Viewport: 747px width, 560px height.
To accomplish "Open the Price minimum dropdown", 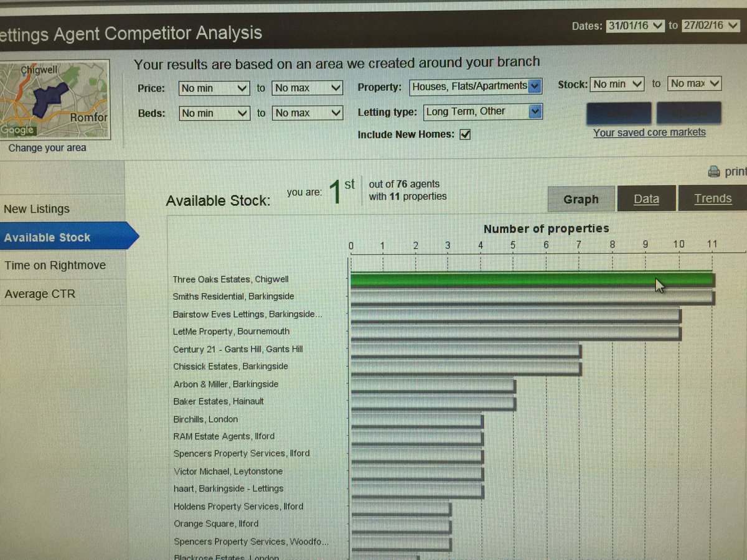I will (214, 88).
